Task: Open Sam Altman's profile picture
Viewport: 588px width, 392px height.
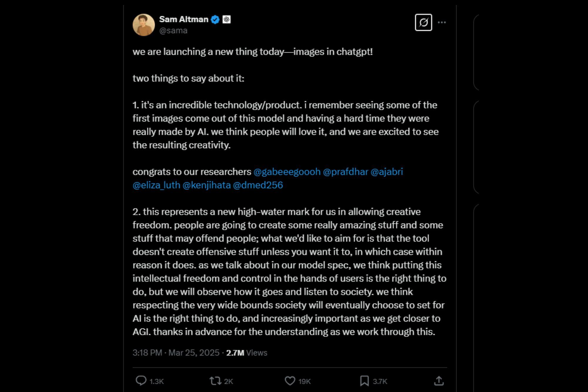Action: pyautogui.click(x=144, y=25)
